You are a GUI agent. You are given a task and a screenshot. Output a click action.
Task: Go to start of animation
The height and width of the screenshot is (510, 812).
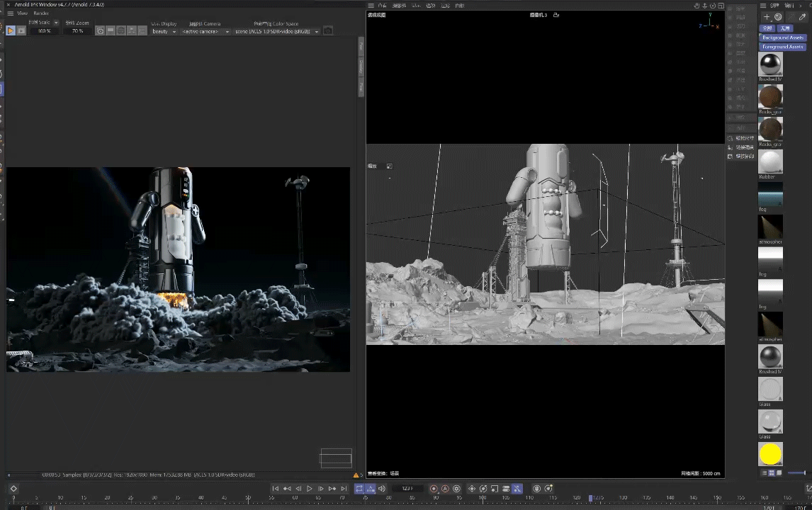(x=276, y=489)
